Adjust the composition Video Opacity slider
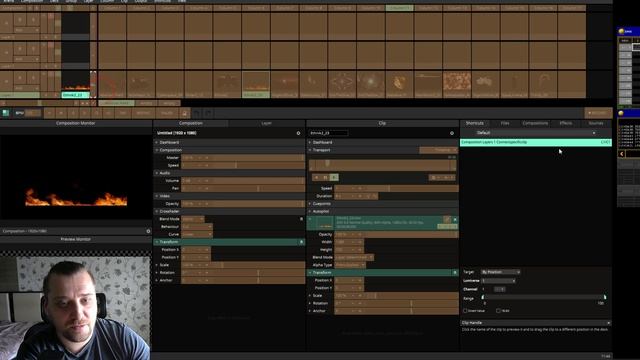 coord(243,204)
